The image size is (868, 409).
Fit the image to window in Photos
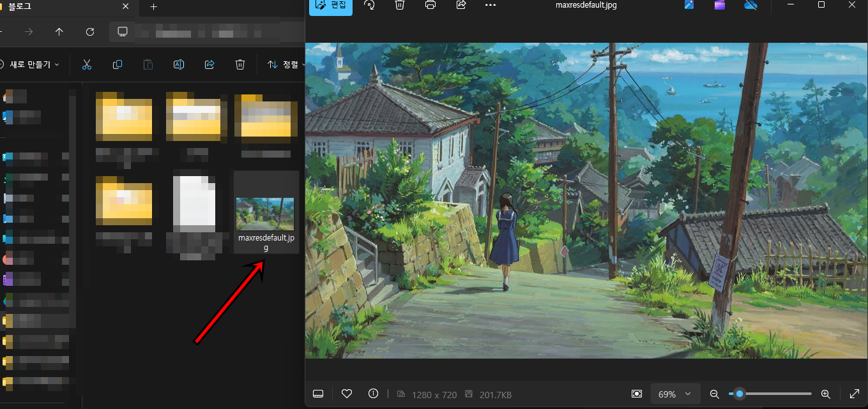point(636,394)
